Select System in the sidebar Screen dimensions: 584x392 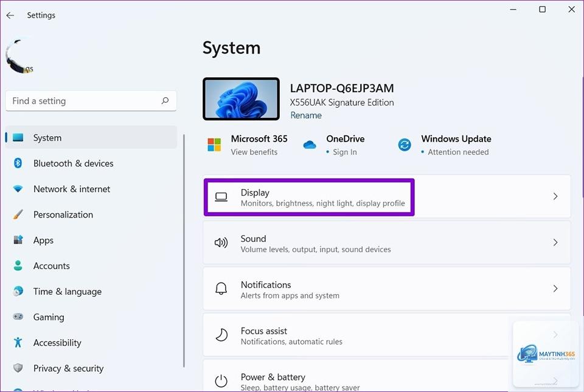pyautogui.click(x=91, y=137)
